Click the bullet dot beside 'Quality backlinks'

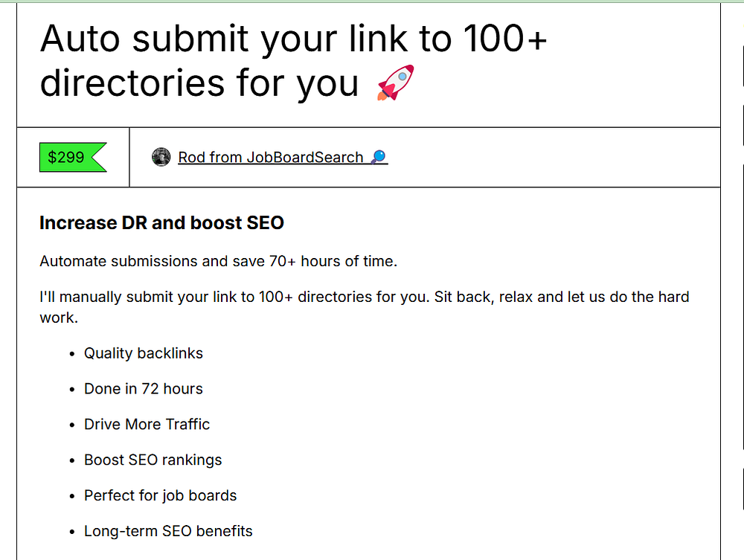tap(71, 354)
